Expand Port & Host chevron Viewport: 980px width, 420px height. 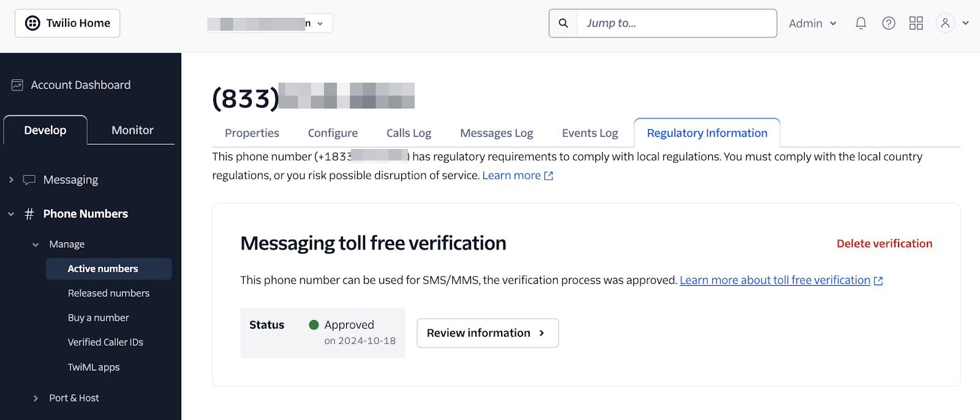pos(36,399)
